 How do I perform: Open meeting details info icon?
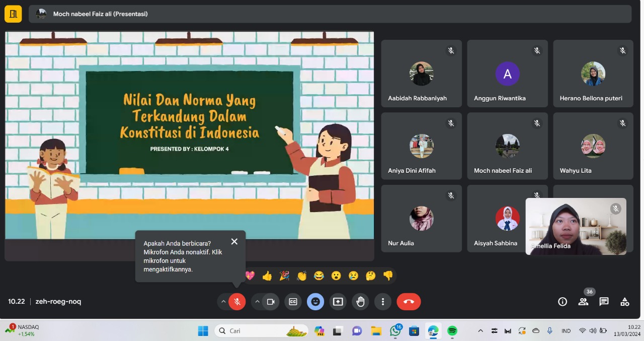[562, 302]
